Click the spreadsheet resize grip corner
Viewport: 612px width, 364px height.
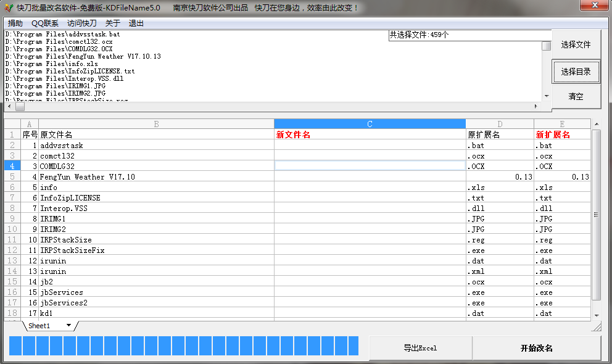pyautogui.click(x=596, y=326)
